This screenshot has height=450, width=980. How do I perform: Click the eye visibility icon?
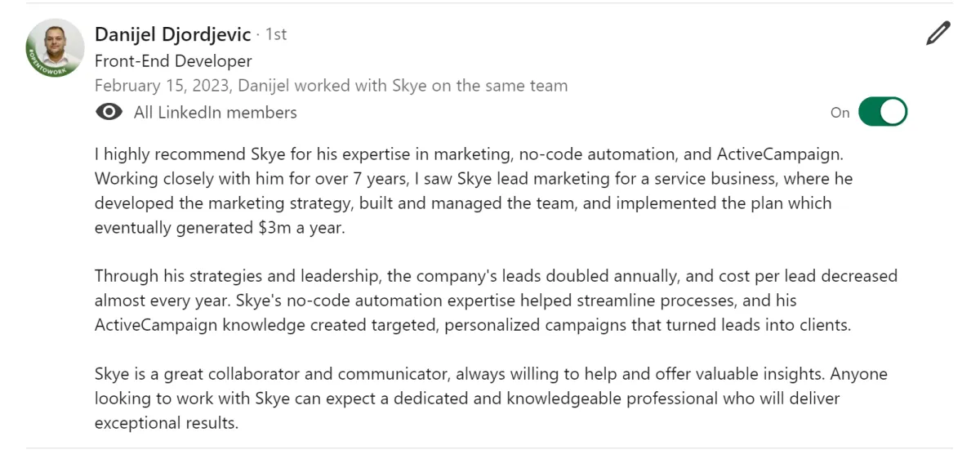pyautogui.click(x=109, y=113)
